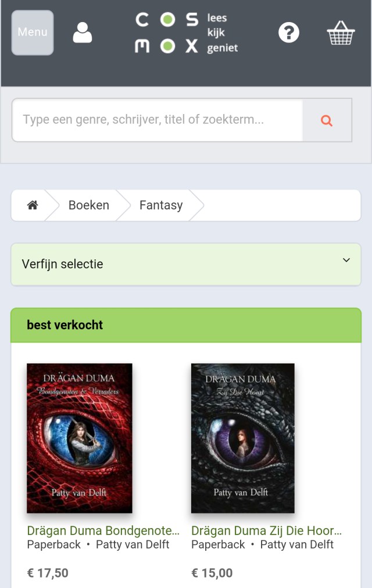Open the black dragon eye book cover

[x=243, y=438]
